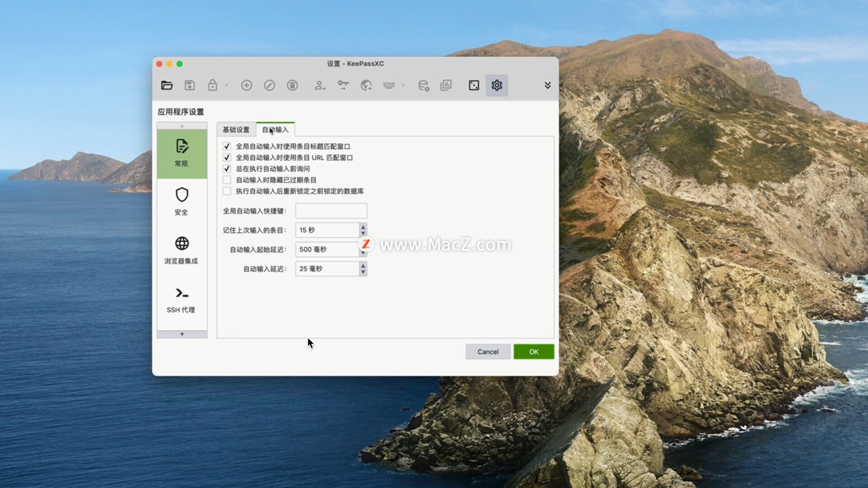
Task: Expand the hidden toolbar items chevron
Action: [x=547, y=85]
